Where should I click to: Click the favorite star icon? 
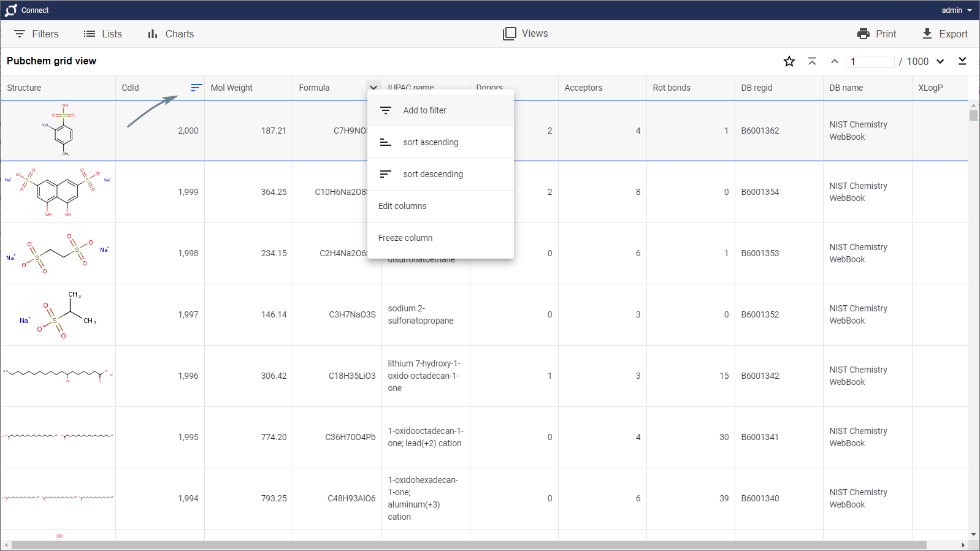click(789, 61)
